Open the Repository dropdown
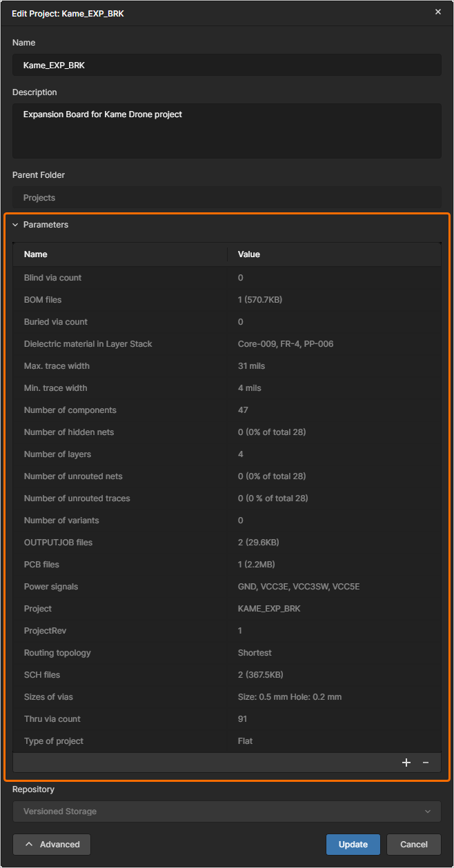The width and height of the screenshot is (454, 868). point(226,811)
